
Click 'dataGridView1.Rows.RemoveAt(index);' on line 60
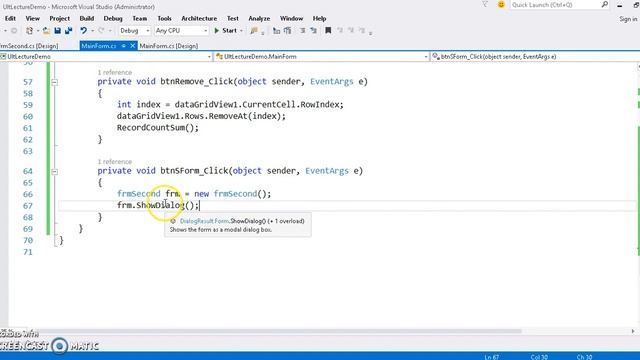click(x=201, y=116)
